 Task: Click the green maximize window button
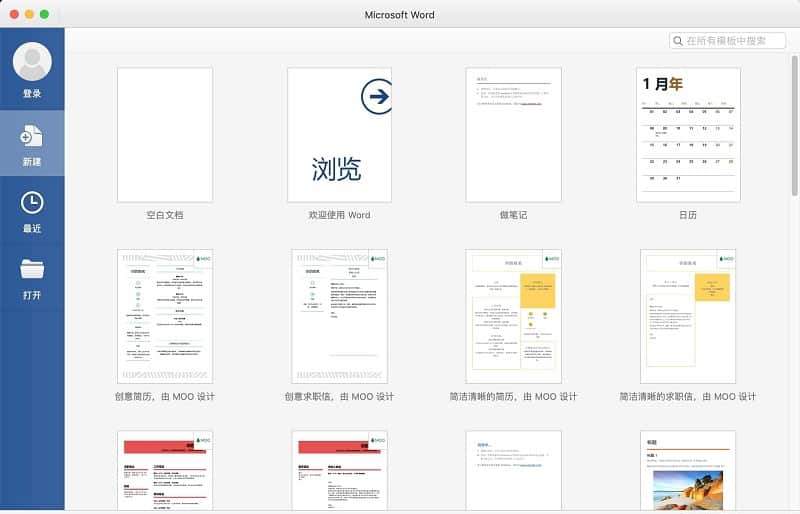click(x=46, y=14)
